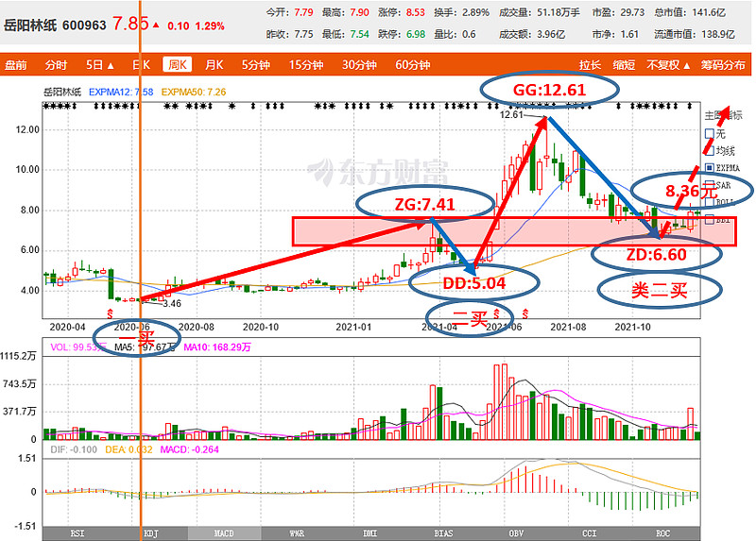Click the red dividend marker near 2020-05
The height and width of the screenshot is (541, 756).
(x=110, y=313)
